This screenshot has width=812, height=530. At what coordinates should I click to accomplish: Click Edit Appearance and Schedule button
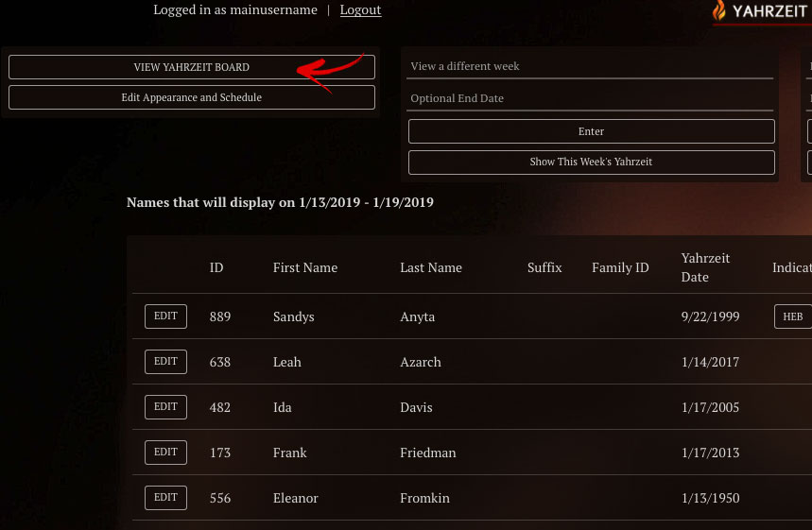point(192,97)
